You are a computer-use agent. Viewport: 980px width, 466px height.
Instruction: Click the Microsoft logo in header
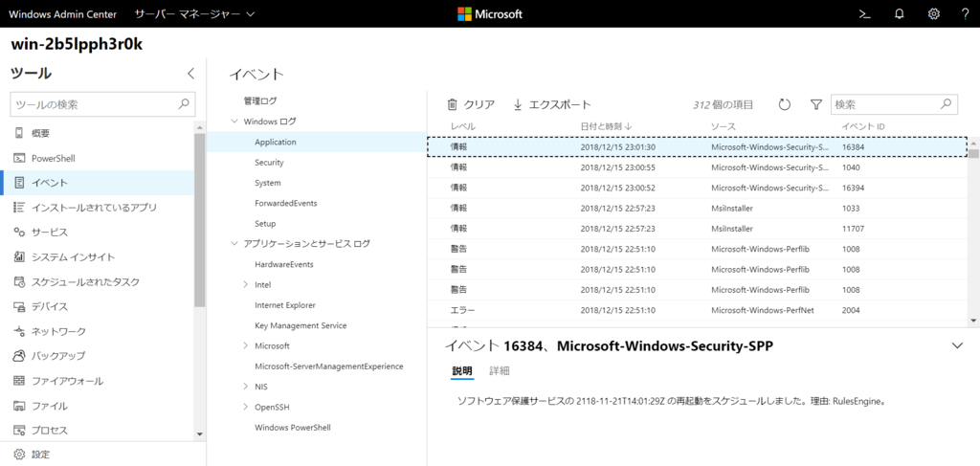pos(490,13)
